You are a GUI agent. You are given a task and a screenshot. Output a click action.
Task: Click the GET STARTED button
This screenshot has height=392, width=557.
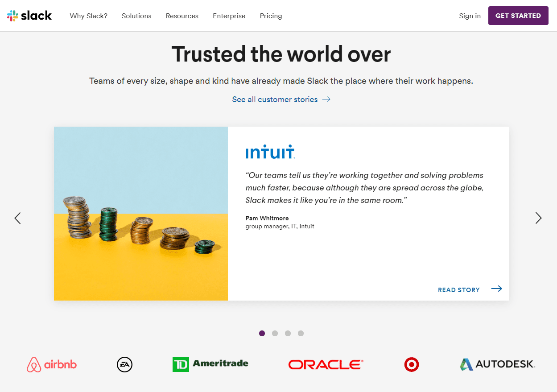tap(518, 15)
